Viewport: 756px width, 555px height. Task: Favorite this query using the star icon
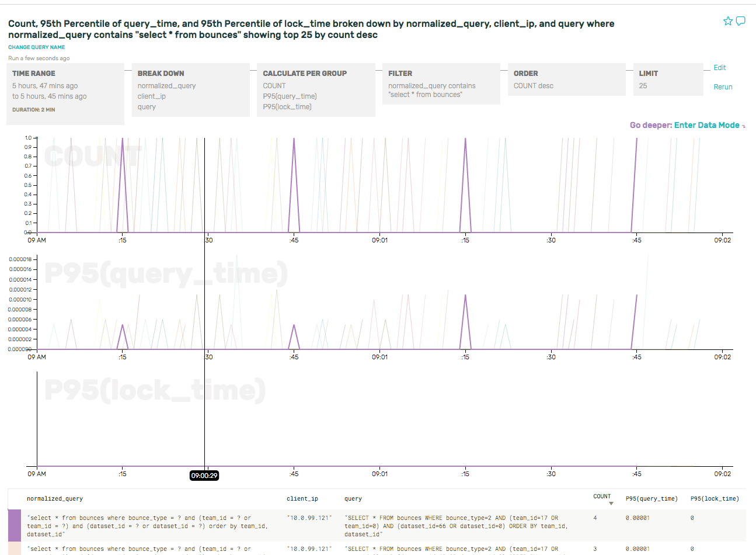(728, 20)
